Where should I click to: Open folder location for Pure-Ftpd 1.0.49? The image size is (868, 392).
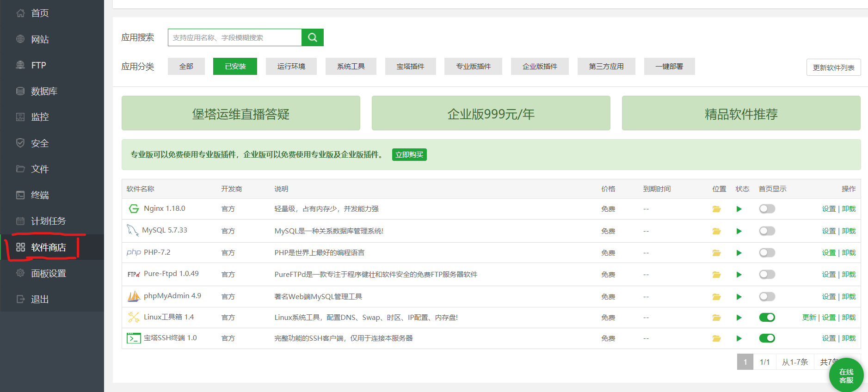pyautogui.click(x=717, y=275)
